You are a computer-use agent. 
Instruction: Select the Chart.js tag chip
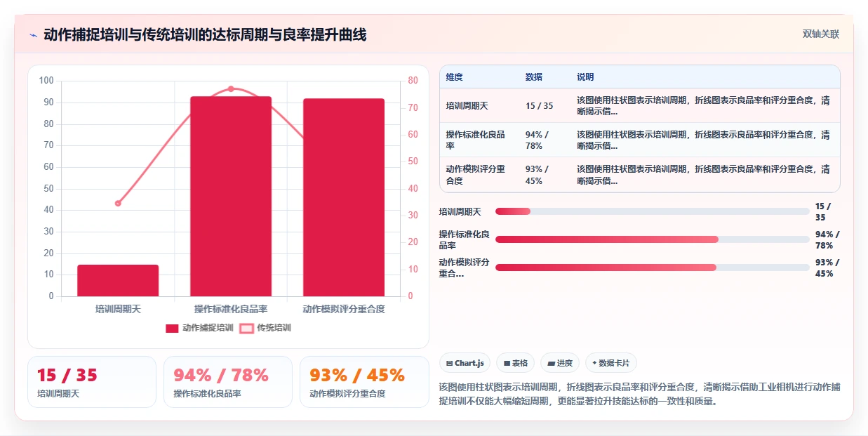click(x=465, y=363)
